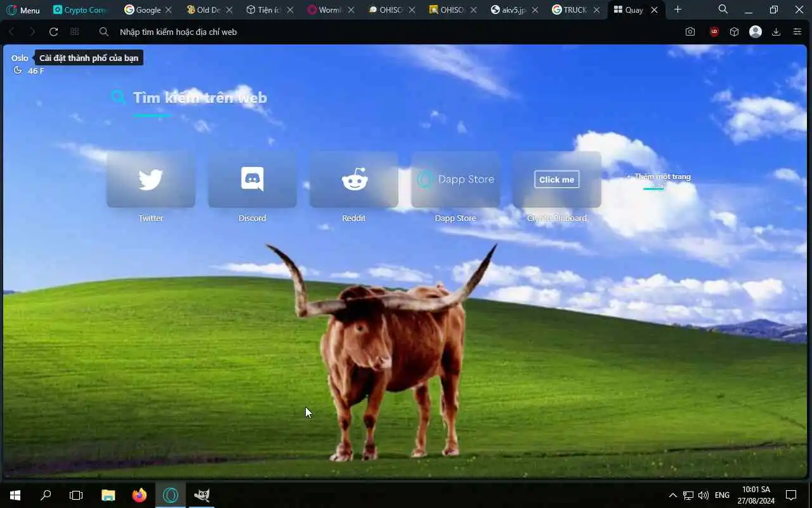The width and height of the screenshot is (812, 508).
Task: Open the extensions cube icon
Action: [x=734, y=32]
